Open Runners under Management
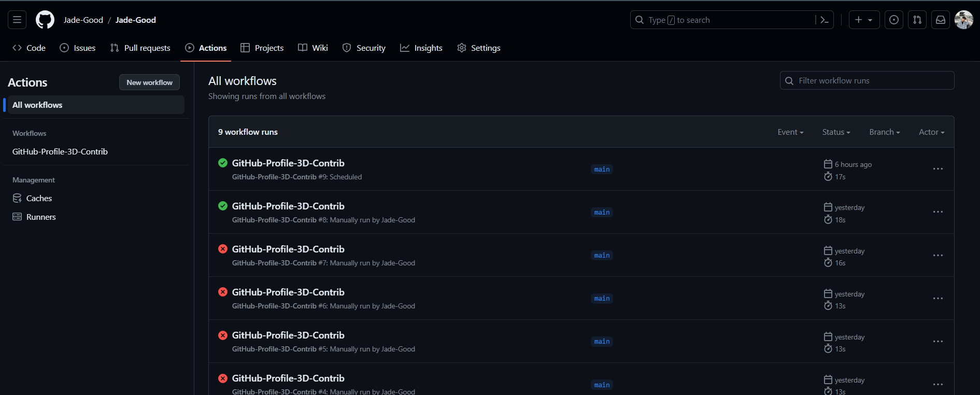This screenshot has height=395, width=980. (34, 217)
